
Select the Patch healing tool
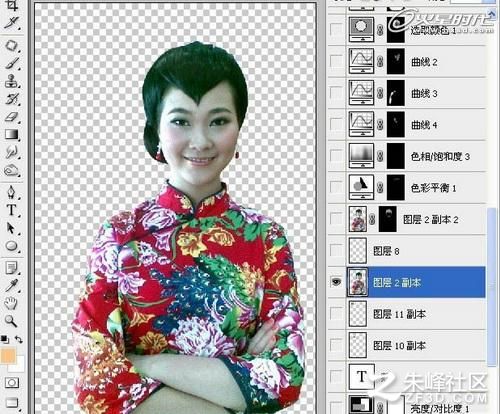click(x=12, y=46)
